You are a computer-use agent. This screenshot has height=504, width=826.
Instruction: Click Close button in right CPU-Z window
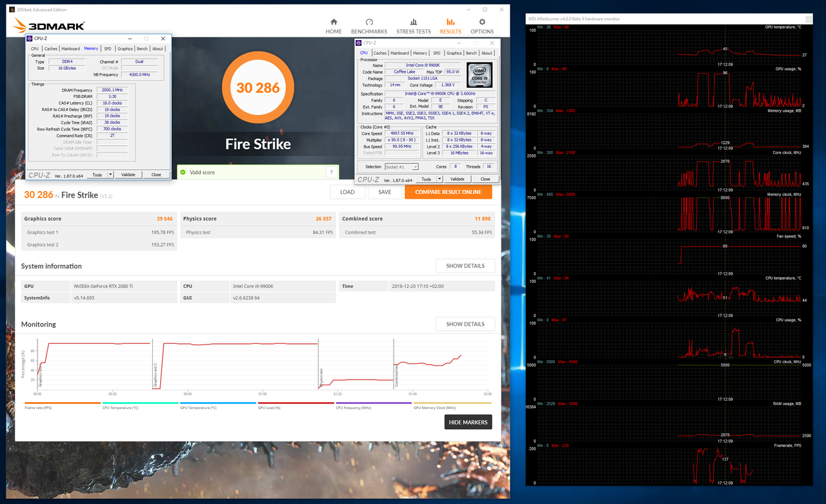tap(485, 179)
